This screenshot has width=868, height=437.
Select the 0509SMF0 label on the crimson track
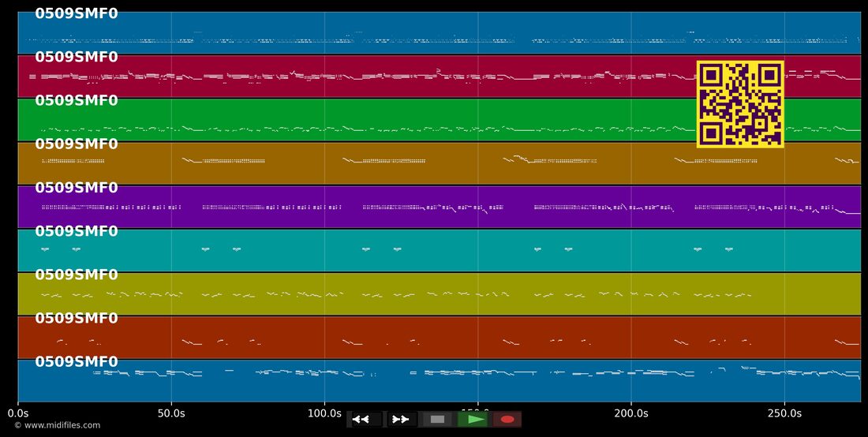(x=77, y=57)
